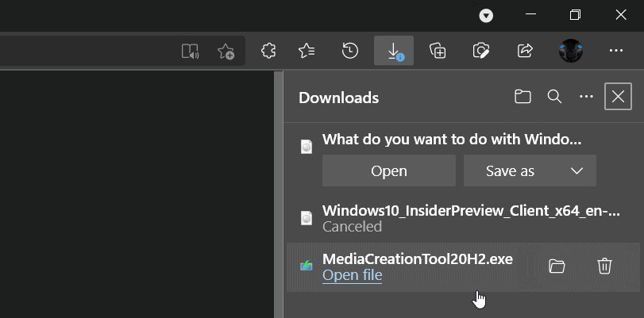
Task: Click the MediaCreationTool20H2.exe file name
Action: (x=418, y=259)
